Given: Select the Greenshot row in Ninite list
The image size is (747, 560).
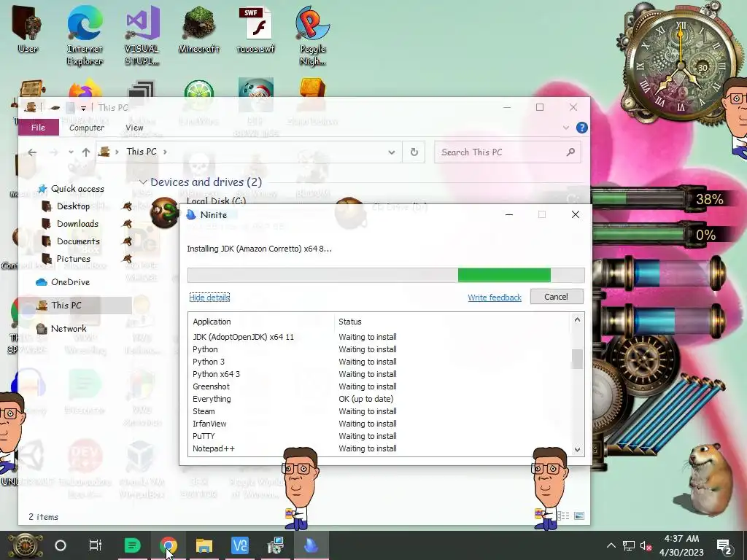Looking at the screenshot, I should pyautogui.click(x=379, y=386).
